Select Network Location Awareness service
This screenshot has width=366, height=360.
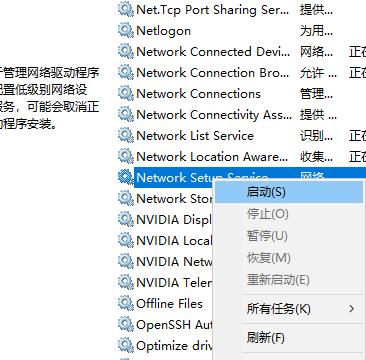(242, 157)
